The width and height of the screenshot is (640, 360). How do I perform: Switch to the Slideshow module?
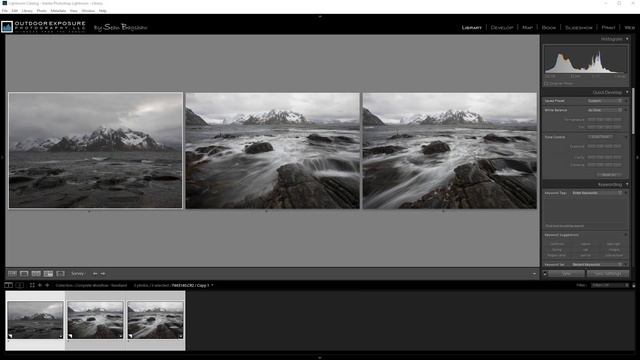[579, 28]
